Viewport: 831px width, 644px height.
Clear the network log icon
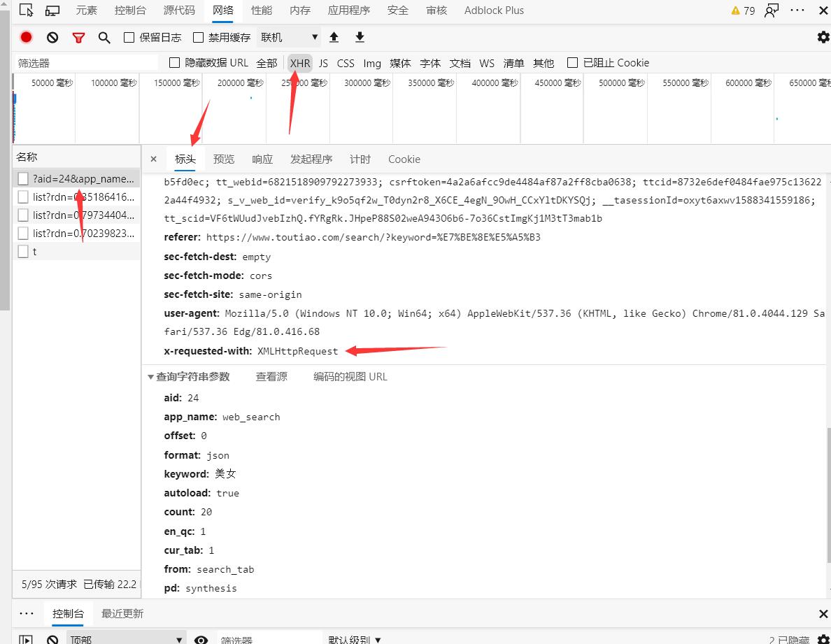click(x=52, y=37)
